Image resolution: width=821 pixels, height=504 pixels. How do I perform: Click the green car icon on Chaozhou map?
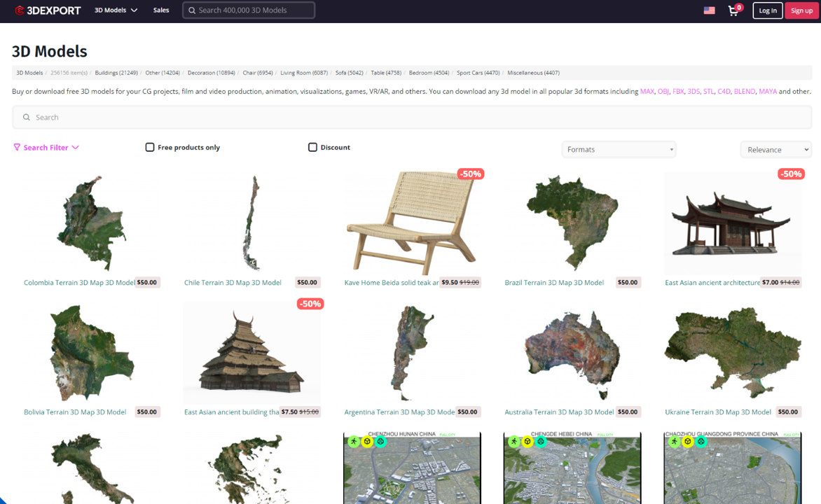point(701,441)
